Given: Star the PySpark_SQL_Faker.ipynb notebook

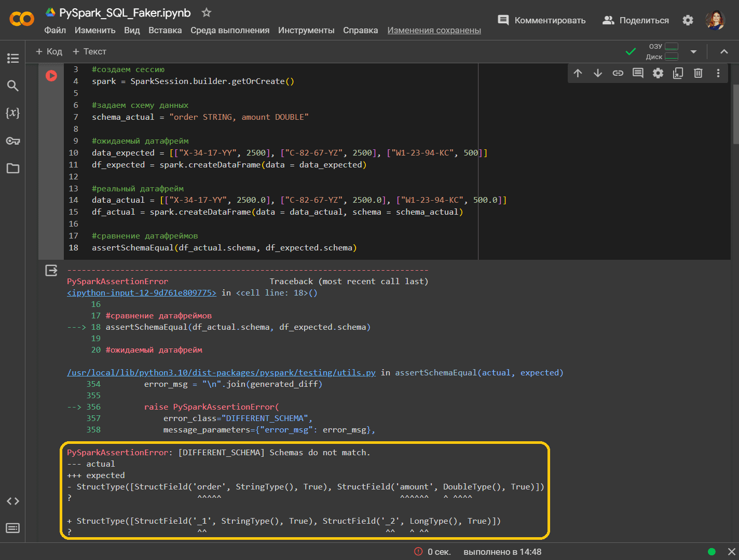Looking at the screenshot, I should (206, 12).
